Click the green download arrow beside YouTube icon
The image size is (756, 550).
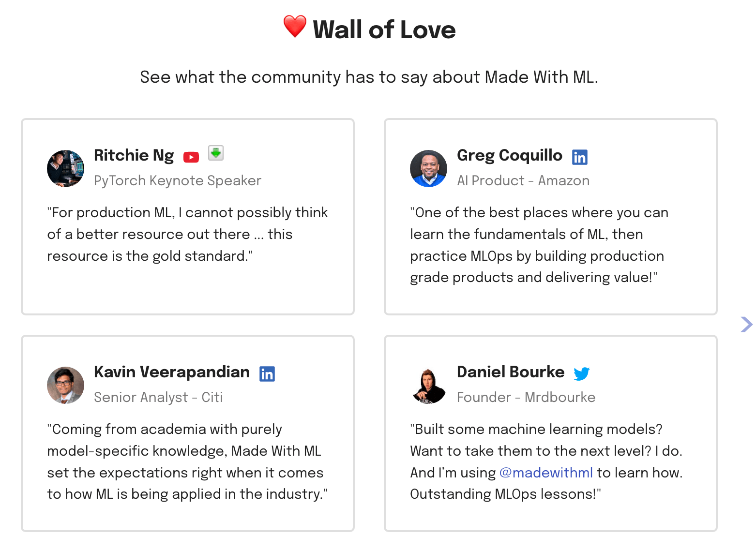click(x=216, y=152)
